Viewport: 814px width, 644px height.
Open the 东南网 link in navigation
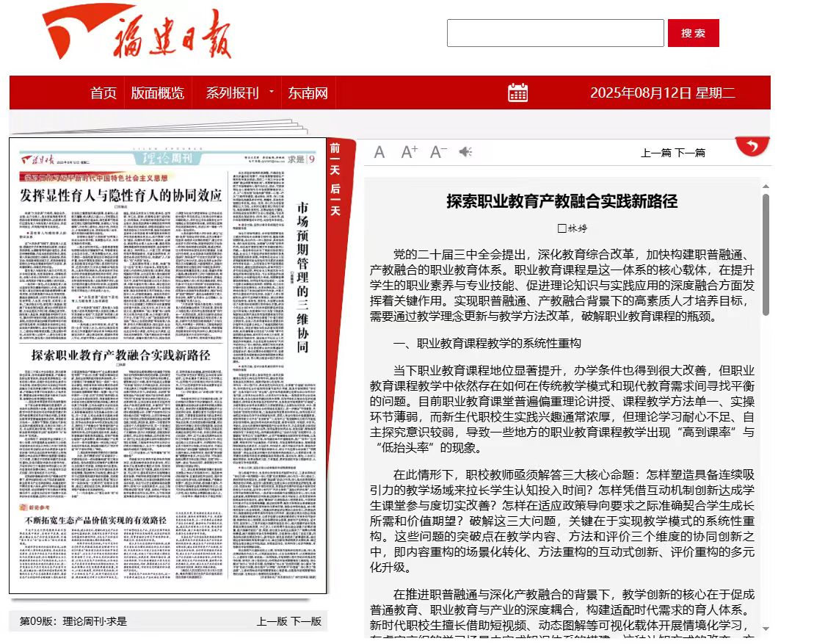308,93
